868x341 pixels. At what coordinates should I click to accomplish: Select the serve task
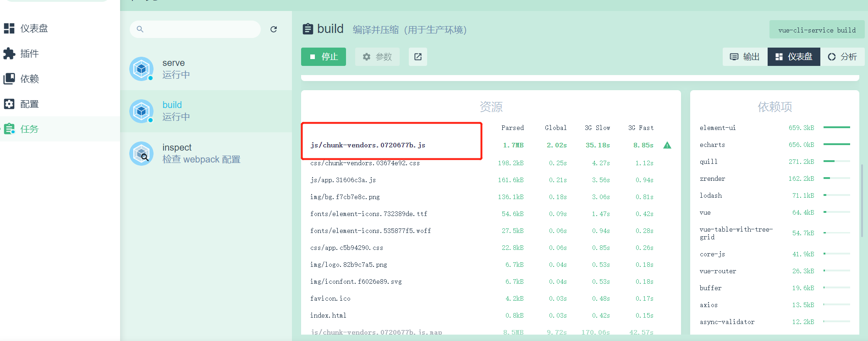pyautogui.click(x=206, y=69)
